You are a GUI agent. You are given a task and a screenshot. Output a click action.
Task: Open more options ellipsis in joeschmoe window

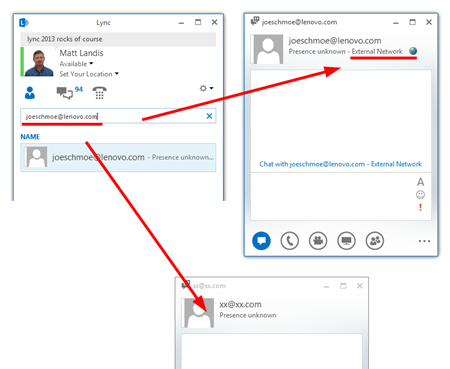(424, 241)
